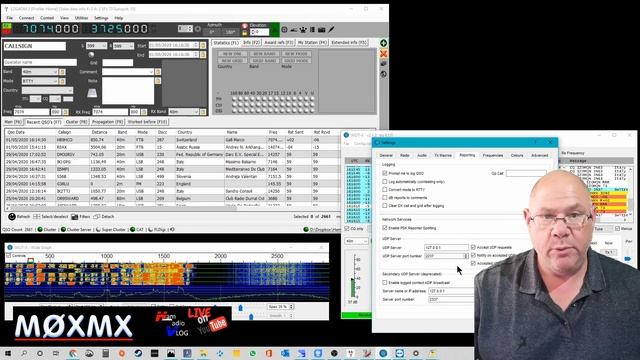Click the lock icon beside the Mode dropdown
Screen dimensions: 640x360
(x=62, y=81)
